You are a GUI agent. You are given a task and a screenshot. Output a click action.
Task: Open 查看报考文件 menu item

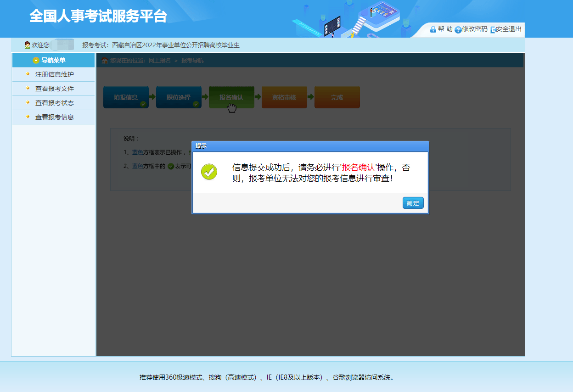point(54,89)
